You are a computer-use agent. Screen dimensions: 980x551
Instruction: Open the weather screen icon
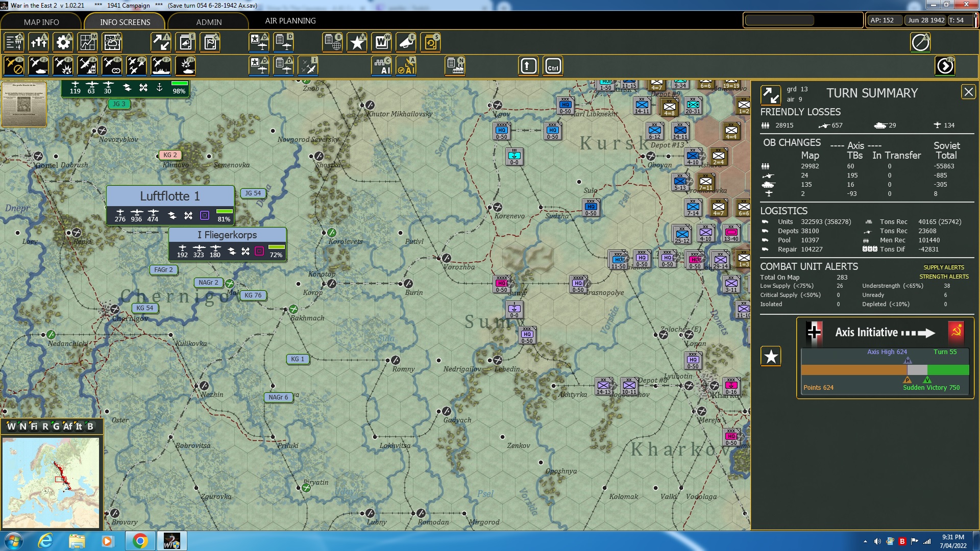[112, 42]
